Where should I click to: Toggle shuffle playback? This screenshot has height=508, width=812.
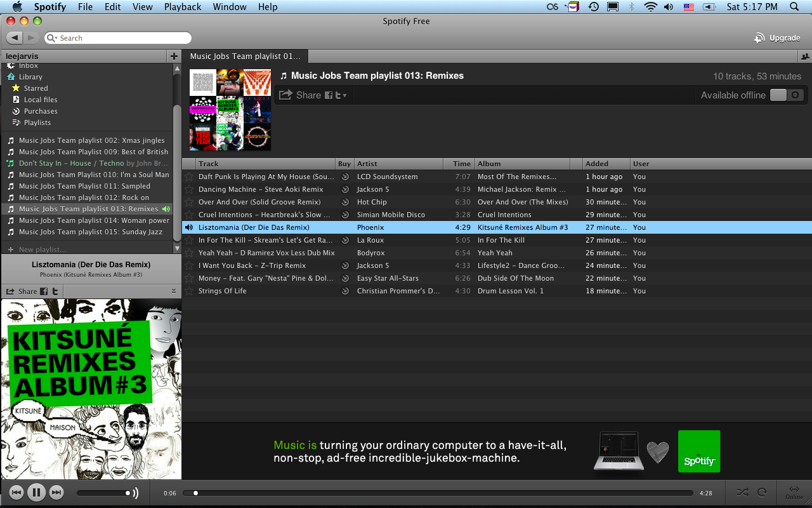743,492
